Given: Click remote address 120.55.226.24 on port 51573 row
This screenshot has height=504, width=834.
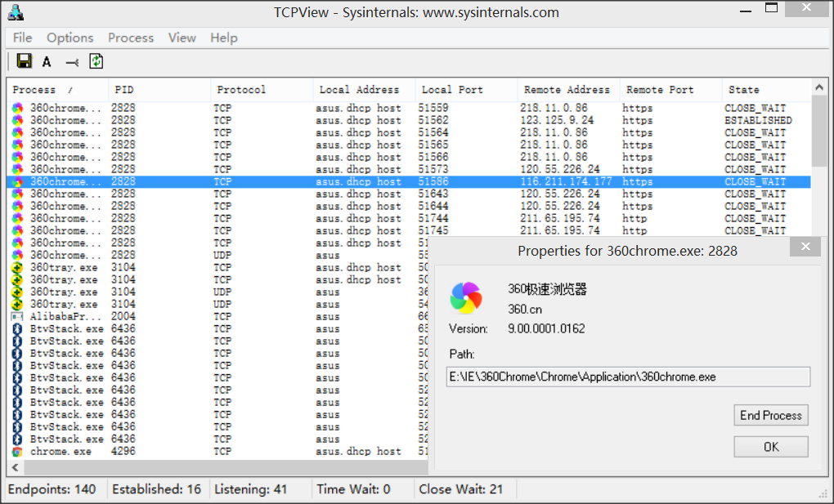Looking at the screenshot, I should (559, 169).
